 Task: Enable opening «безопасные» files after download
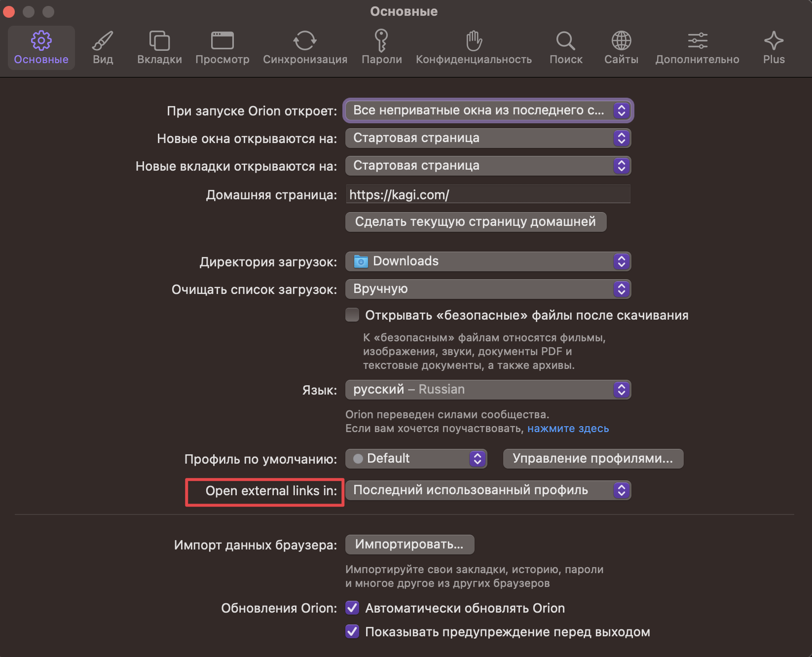click(352, 315)
